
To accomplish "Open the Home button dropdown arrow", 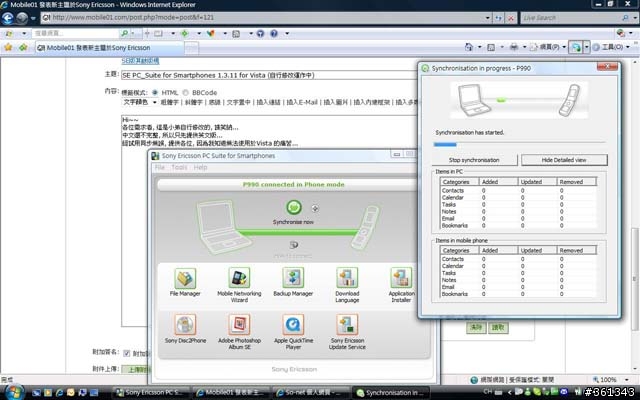I will [479, 47].
